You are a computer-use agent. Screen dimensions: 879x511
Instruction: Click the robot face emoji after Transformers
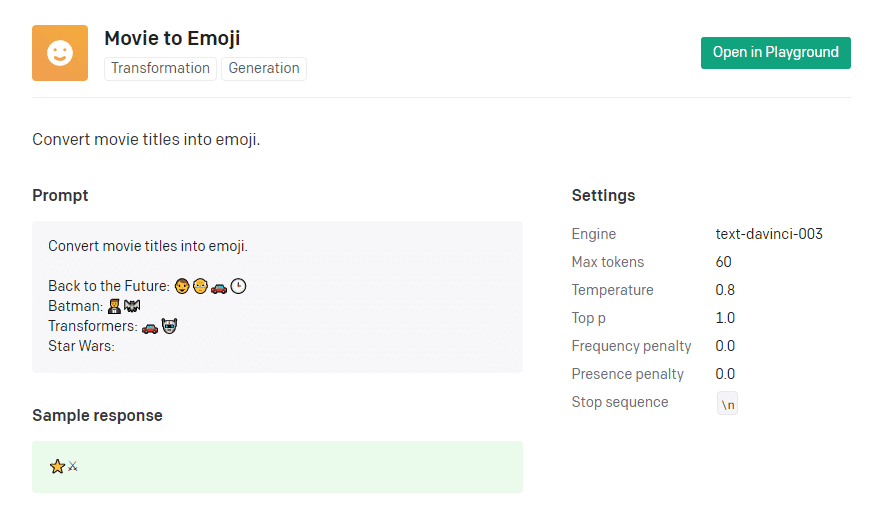[169, 326]
